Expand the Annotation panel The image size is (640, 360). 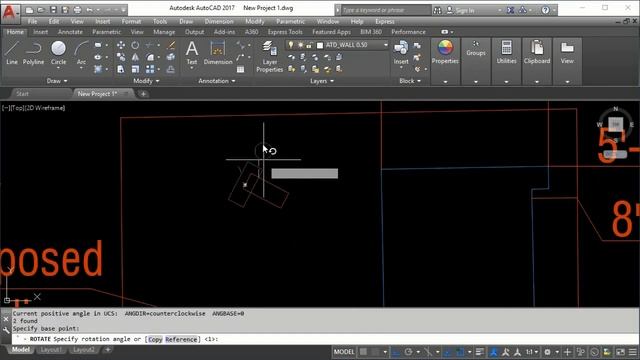(x=217, y=81)
